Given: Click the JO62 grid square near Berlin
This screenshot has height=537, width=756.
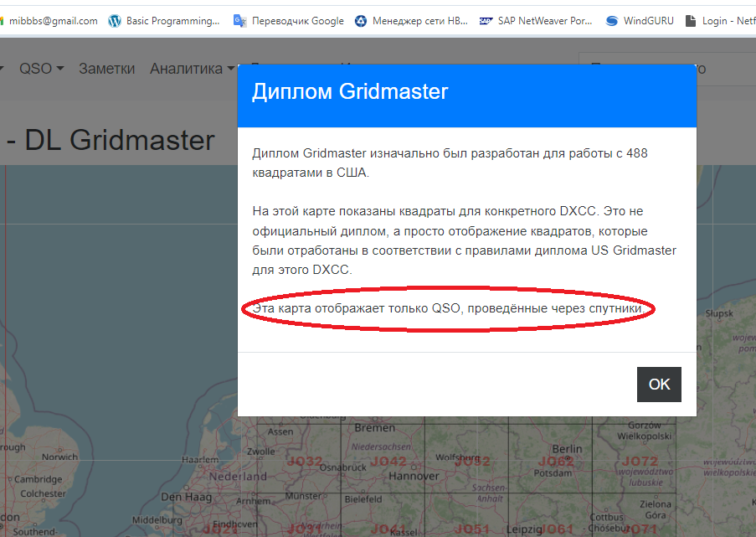Looking at the screenshot, I should (x=556, y=462).
